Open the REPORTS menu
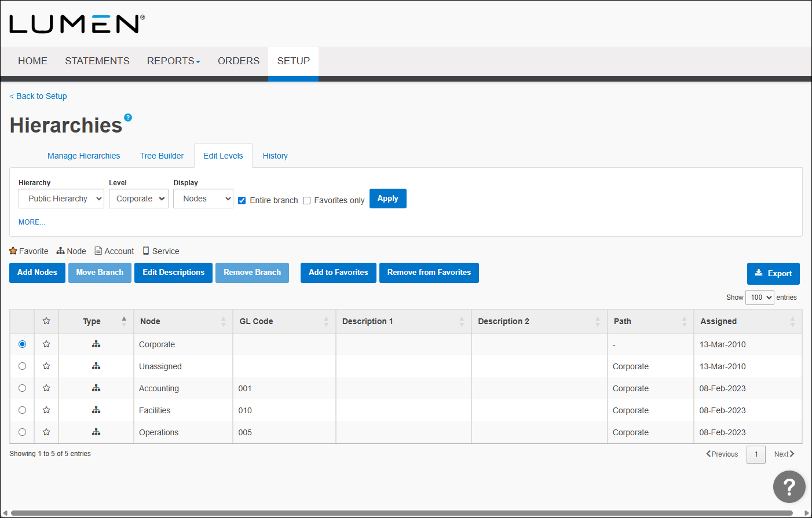This screenshot has height=518, width=812. point(173,61)
